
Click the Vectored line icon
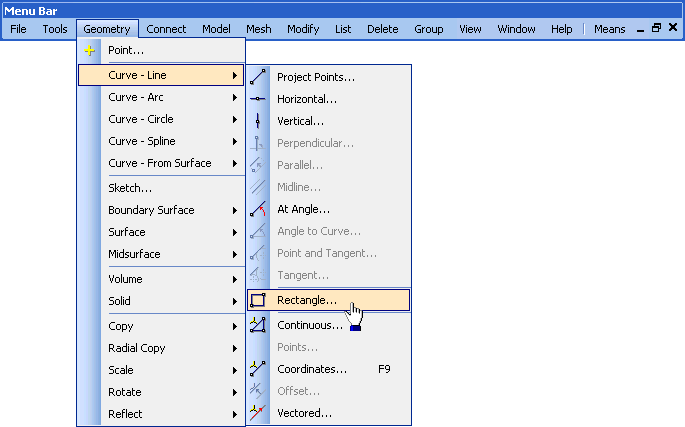click(258, 413)
